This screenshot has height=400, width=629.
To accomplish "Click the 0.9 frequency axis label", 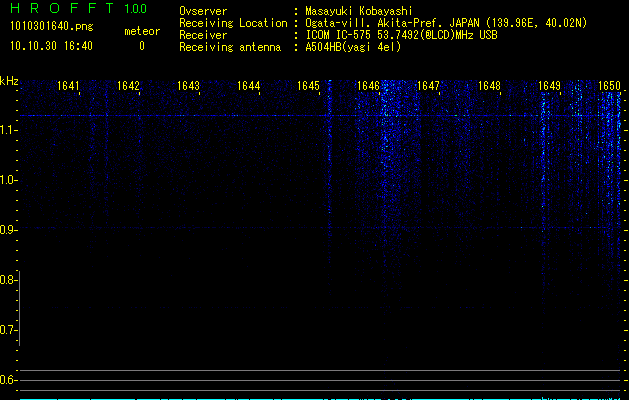I will [x=7, y=230].
